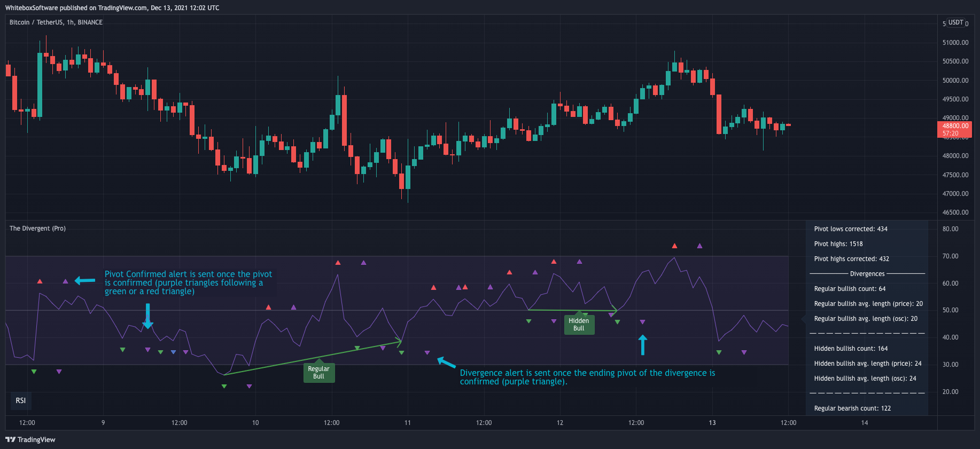The image size is (980, 449).
Task: Click the USDT currency label
Action: [x=956, y=22]
